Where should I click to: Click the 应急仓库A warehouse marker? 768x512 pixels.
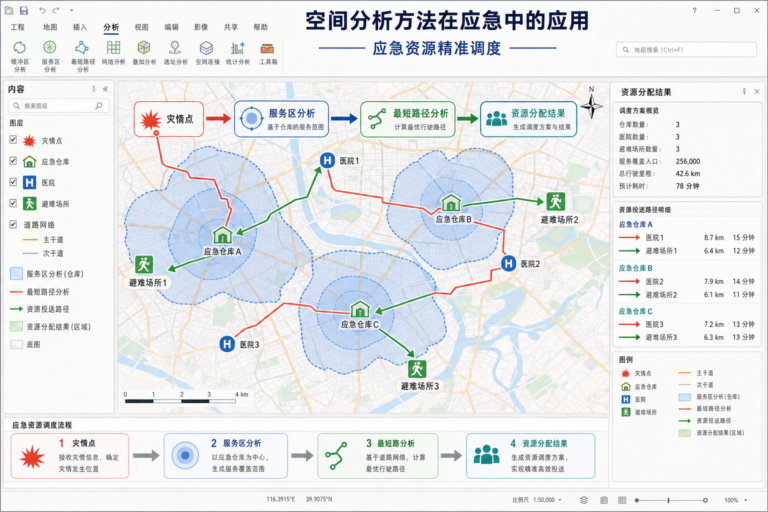click(222, 235)
